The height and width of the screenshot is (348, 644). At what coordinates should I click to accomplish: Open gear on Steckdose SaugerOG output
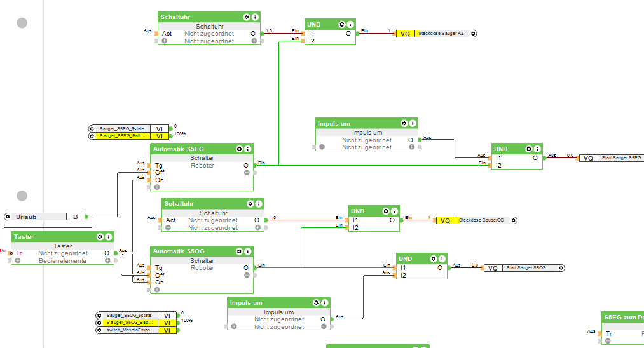pos(514,220)
